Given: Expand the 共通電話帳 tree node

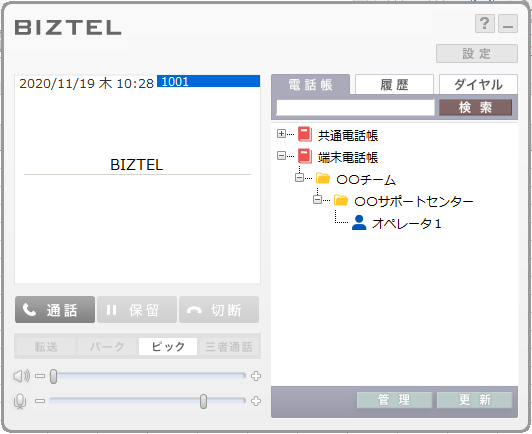Looking at the screenshot, I should tap(281, 134).
